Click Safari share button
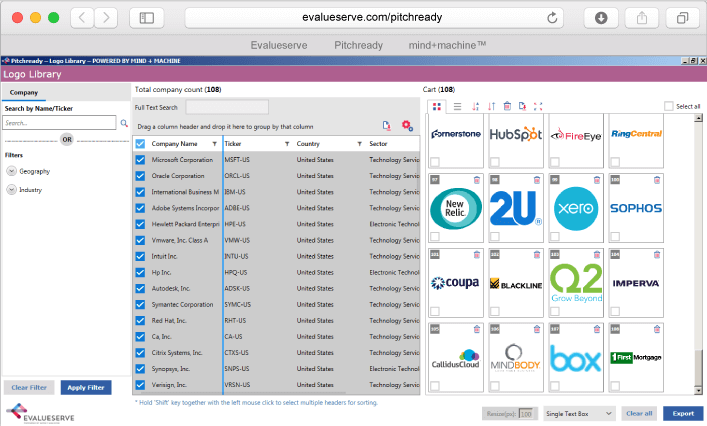Image resolution: width=707 pixels, height=426 pixels. click(x=642, y=18)
